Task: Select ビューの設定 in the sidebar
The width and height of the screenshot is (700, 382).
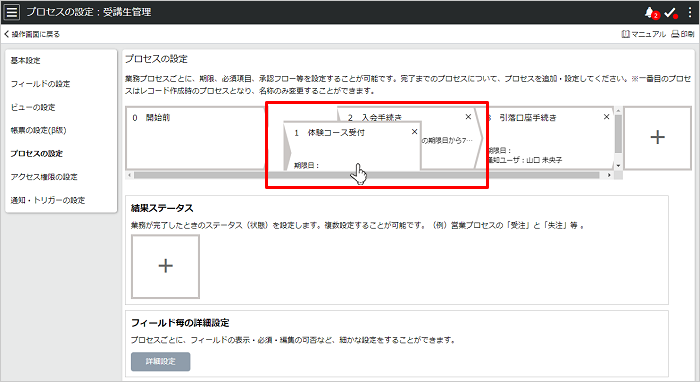Action: click(33, 107)
